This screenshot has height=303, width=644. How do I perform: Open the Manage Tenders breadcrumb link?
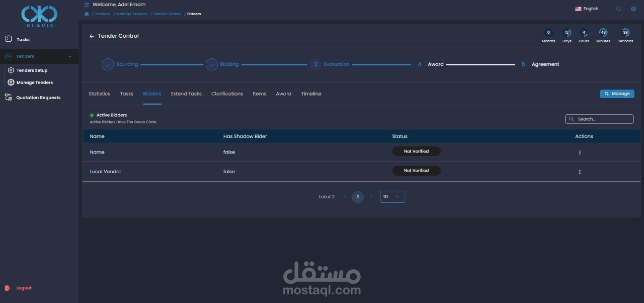click(132, 14)
